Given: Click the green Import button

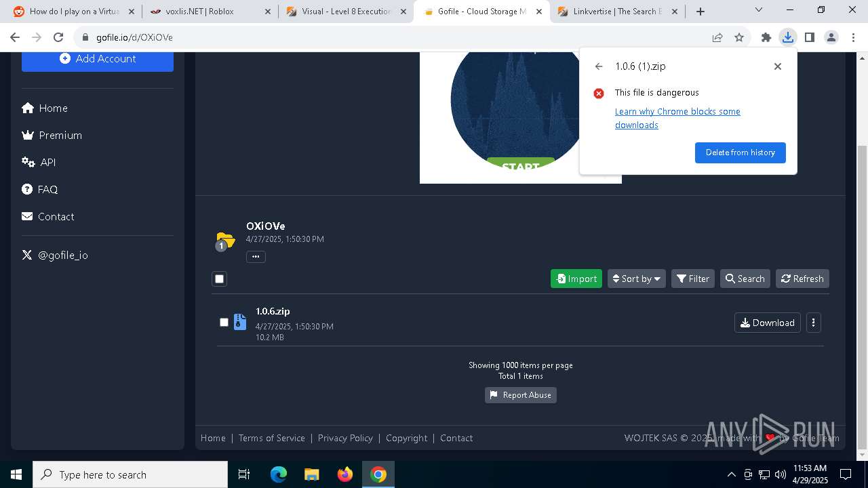Looking at the screenshot, I should 576,279.
